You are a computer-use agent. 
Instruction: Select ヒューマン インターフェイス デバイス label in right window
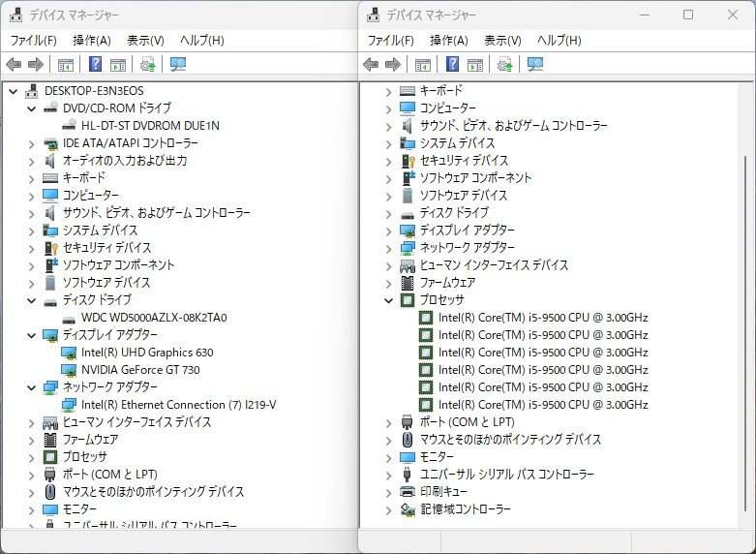tap(495, 265)
